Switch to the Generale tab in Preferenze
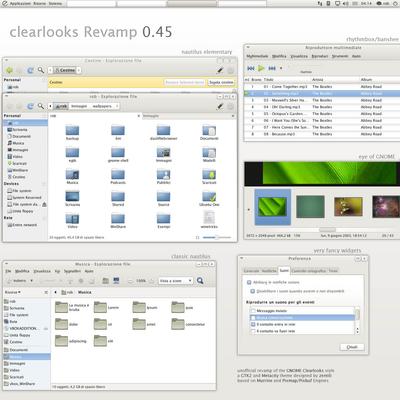The image size is (400, 400). click(252, 271)
